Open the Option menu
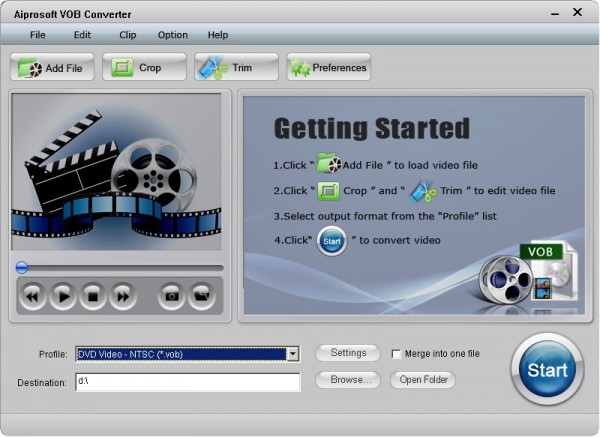This screenshot has height=437, width=600. click(172, 35)
